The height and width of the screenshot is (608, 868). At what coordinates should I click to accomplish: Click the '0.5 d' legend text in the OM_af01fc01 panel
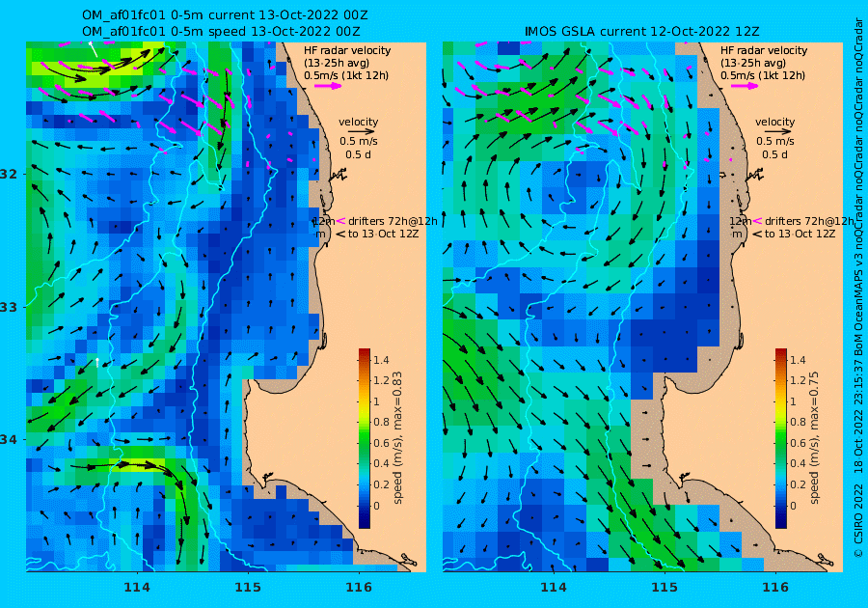pos(358,154)
